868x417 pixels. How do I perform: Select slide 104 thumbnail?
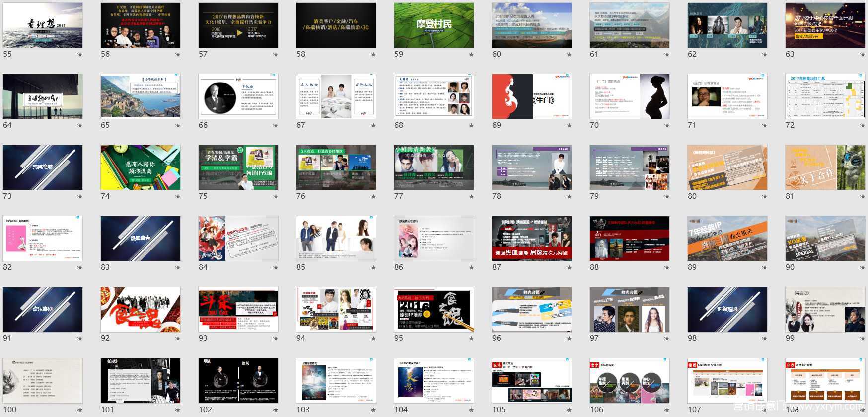tap(434, 381)
